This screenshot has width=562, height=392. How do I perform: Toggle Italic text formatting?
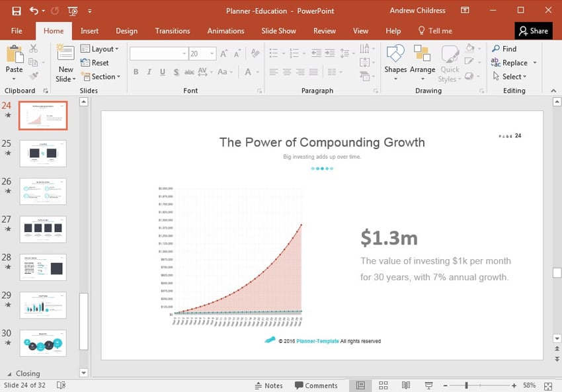149,72
